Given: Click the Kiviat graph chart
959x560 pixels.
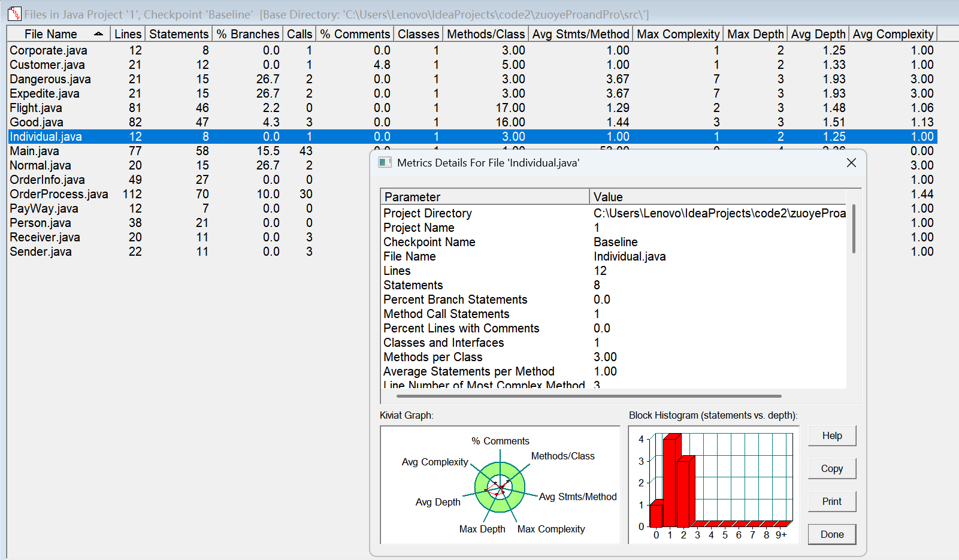Looking at the screenshot, I should coord(500,485).
